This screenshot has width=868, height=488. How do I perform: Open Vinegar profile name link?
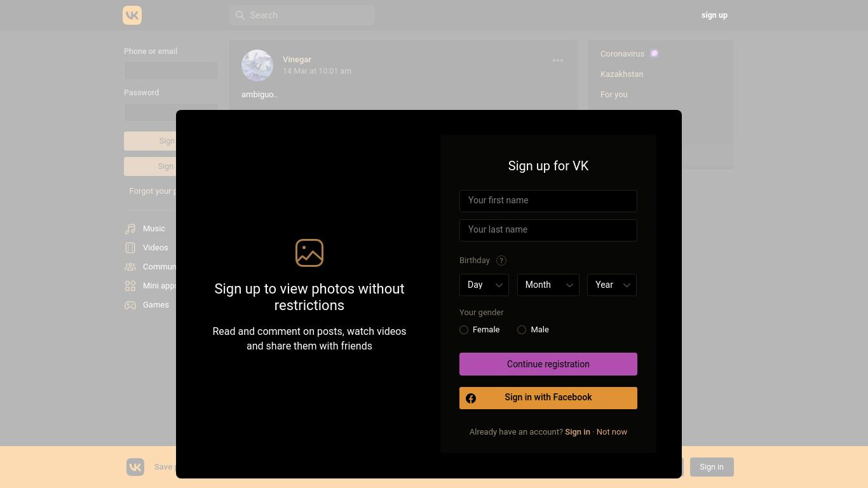coord(297,60)
